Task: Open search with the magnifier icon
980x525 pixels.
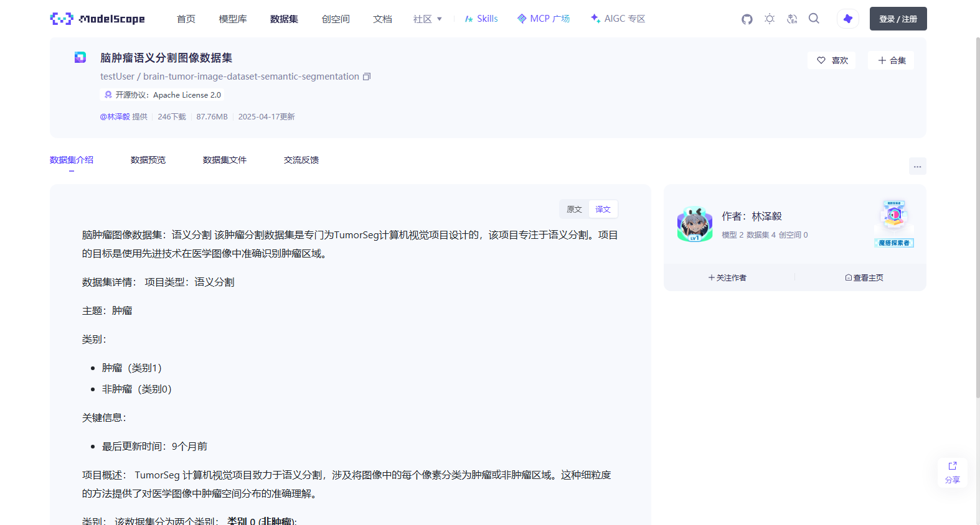Action: [814, 19]
